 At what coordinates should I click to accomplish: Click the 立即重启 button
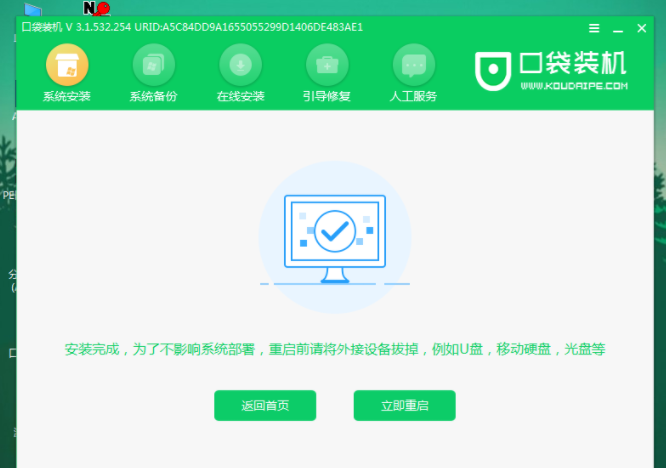click(404, 406)
